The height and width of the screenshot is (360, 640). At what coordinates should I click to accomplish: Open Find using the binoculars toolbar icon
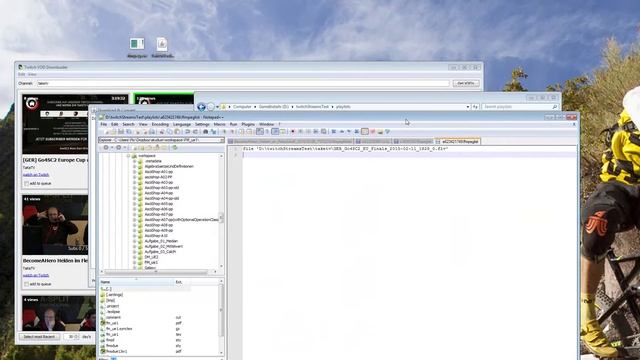(x=205, y=131)
